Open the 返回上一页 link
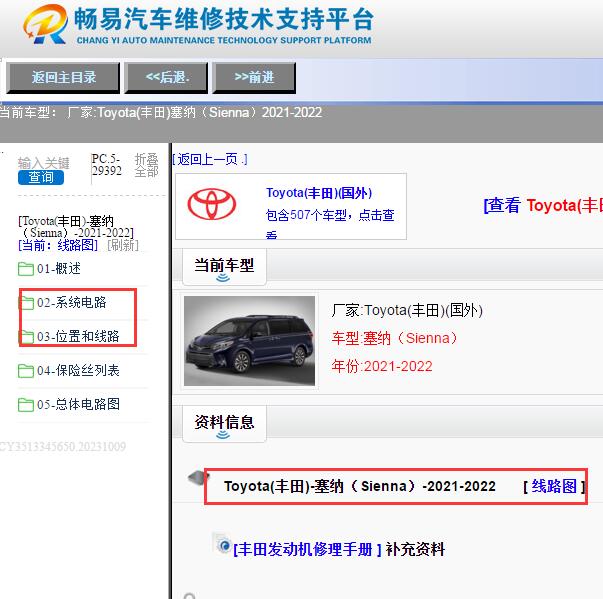This screenshot has height=599, width=603. click(x=210, y=159)
